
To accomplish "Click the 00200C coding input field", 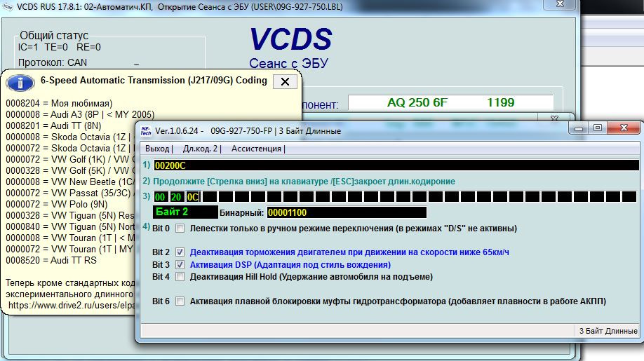I will point(396,165).
